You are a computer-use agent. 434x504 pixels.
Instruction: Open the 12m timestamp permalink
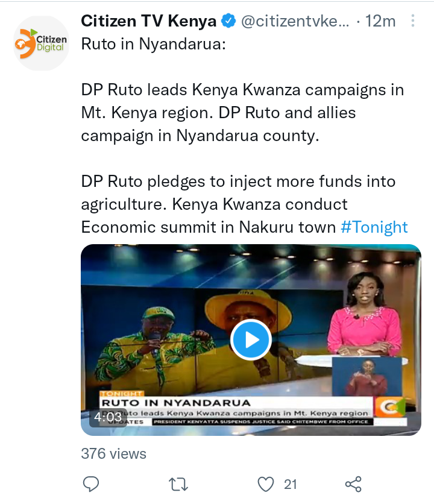(380, 21)
